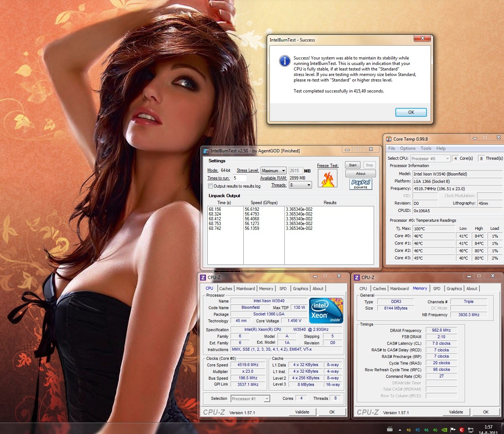
Task: Open the Tools menu in Core Temp
Action: [426, 148]
